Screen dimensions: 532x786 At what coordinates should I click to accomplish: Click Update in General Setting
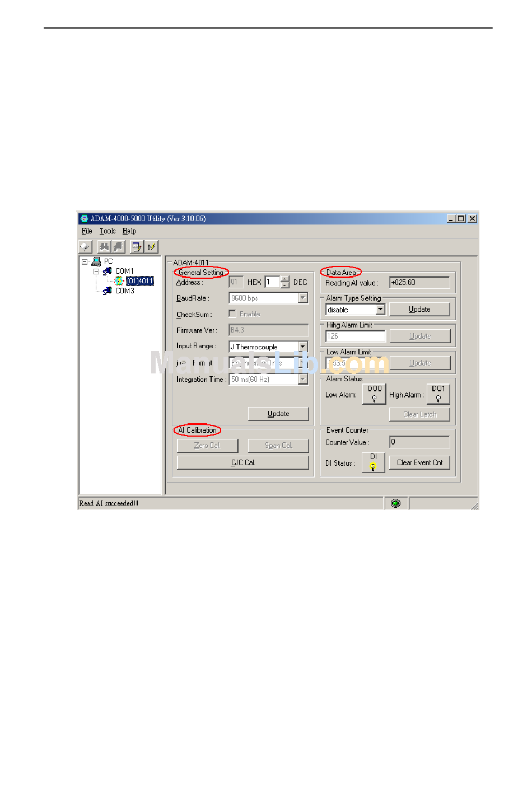pos(278,414)
